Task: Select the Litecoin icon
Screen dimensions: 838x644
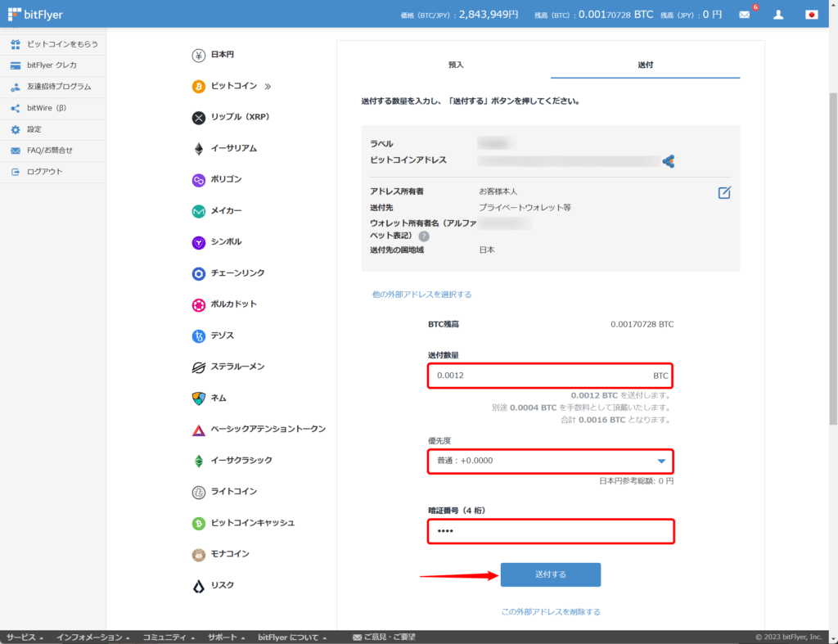Action: [198, 492]
